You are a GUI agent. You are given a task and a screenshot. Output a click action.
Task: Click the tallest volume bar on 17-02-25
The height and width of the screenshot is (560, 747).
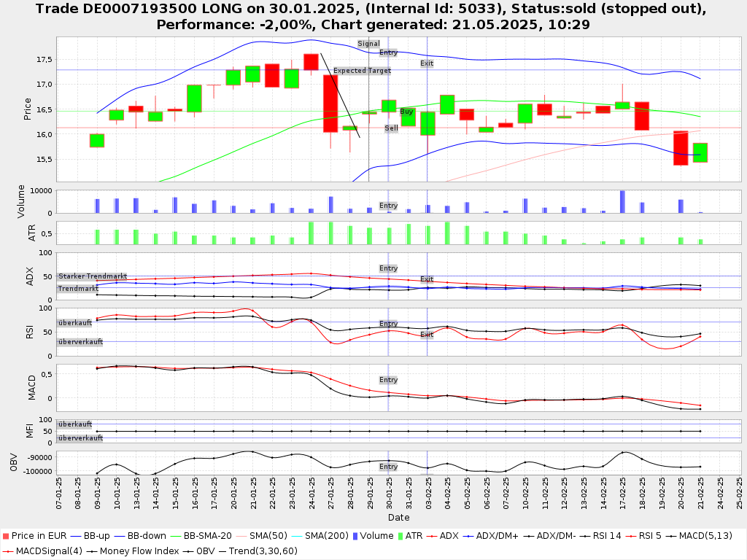point(622,201)
